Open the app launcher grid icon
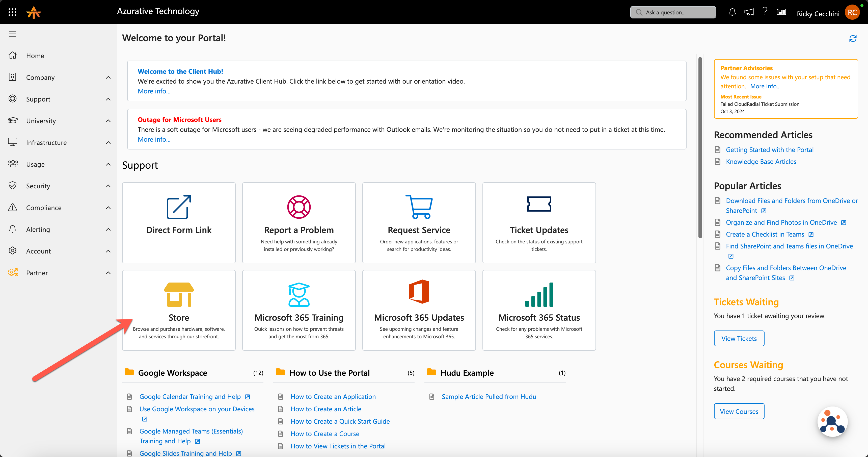Viewport: 868px width, 457px height. 12,12
